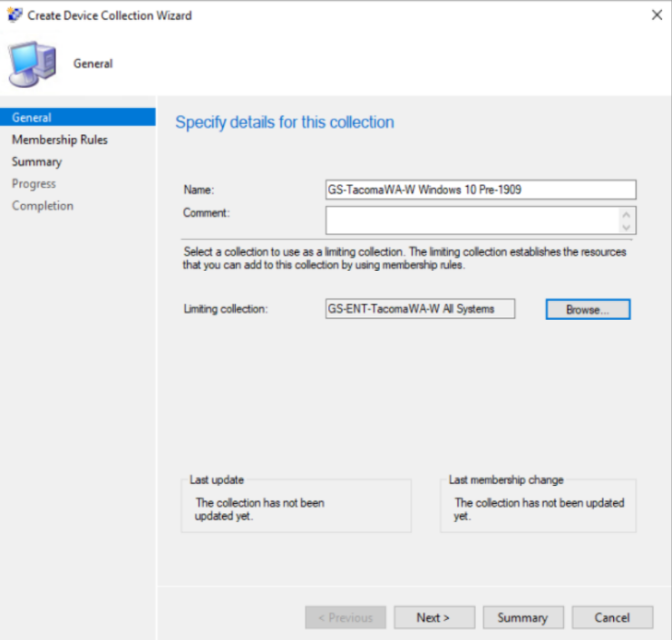Go to Membership Rules step
Screen dimensions: 672x640
point(60,140)
